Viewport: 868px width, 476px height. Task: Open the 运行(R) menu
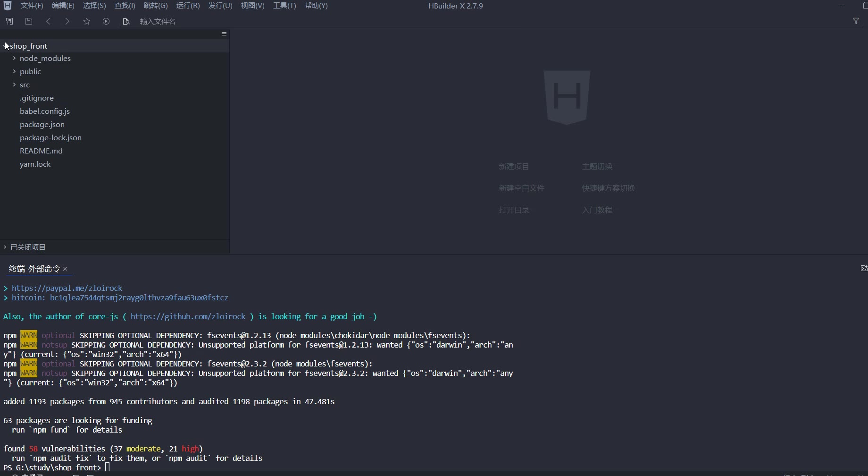[188, 6]
